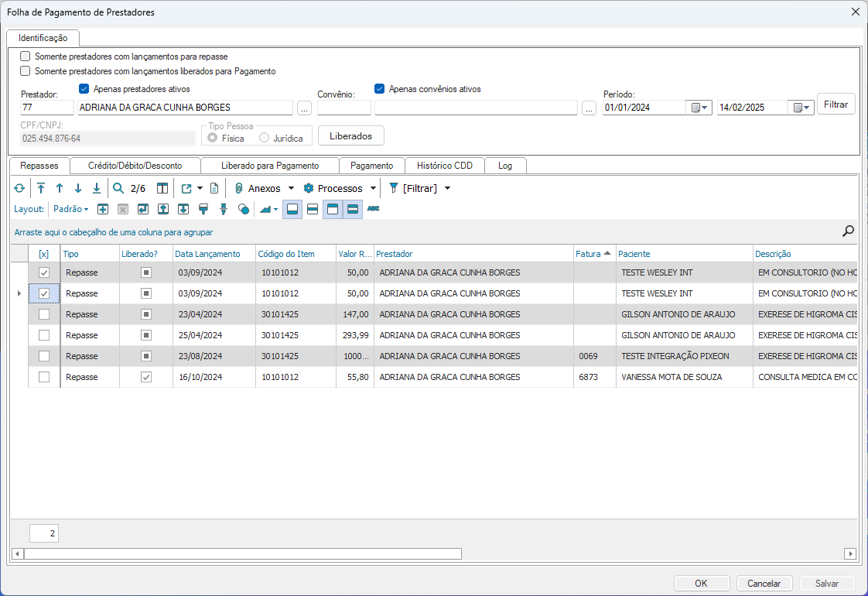The image size is (868, 596).
Task: Click the search icon right of grouping panel
Action: pyautogui.click(x=848, y=231)
